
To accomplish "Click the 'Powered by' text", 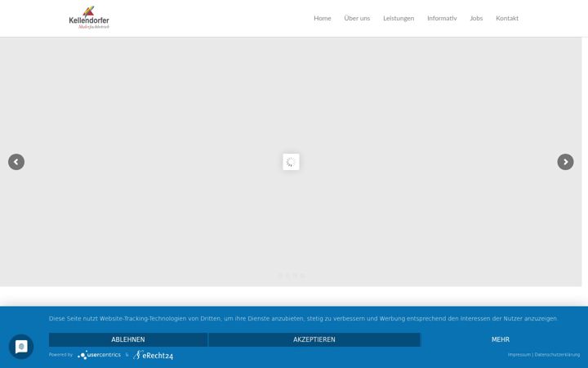I will [x=60, y=354].
